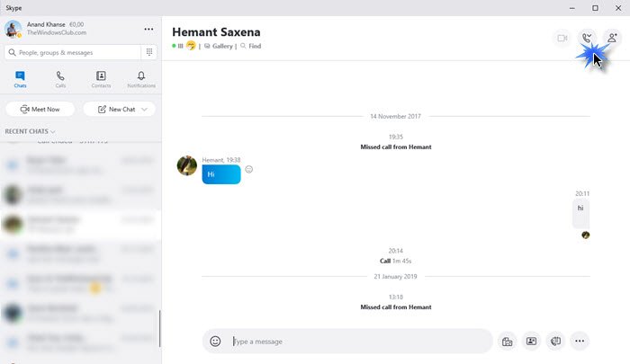
Task: Click the Type a message field
Action: tap(360, 342)
